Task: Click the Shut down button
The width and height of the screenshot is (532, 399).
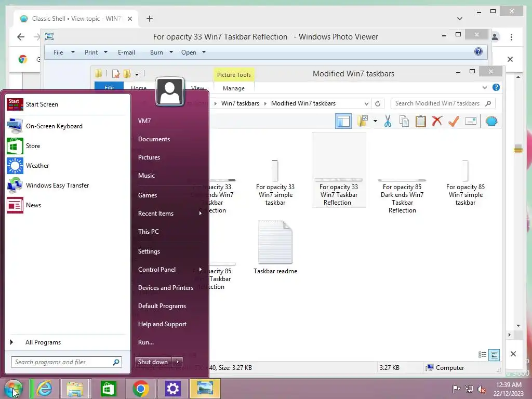Action: click(x=153, y=362)
